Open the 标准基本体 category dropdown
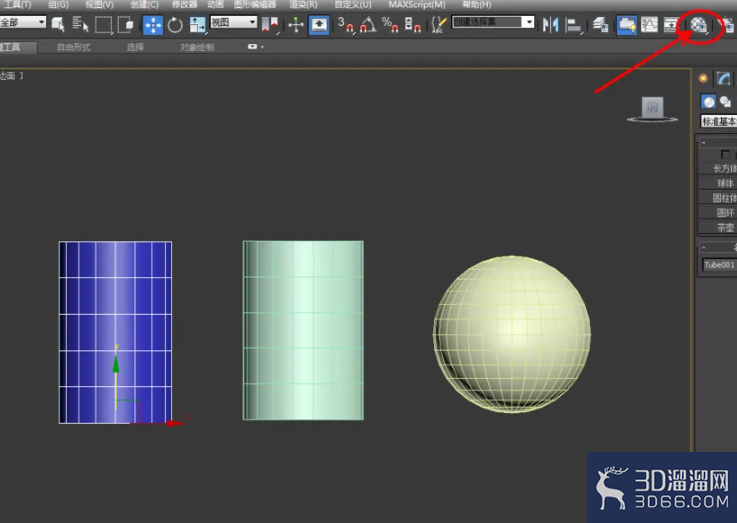The width and height of the screenshot is (737, 523). 719,121
